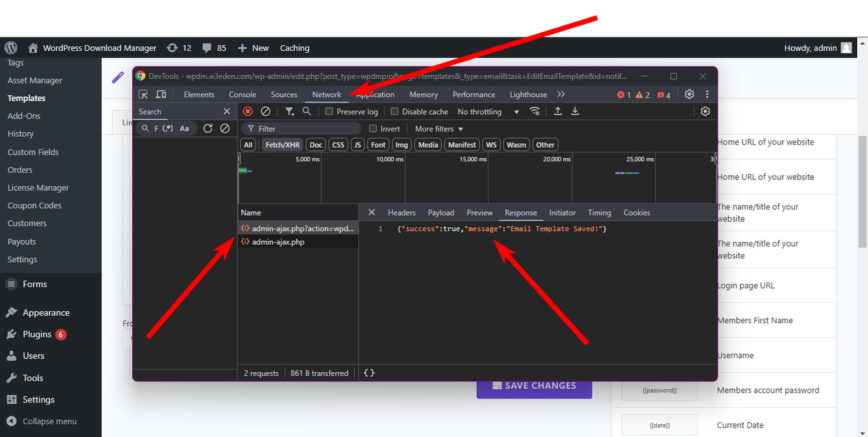Open the updates icon showing 12
Image resolution: width=868 pixels, height=437 pixels.
tap(179, 48)
